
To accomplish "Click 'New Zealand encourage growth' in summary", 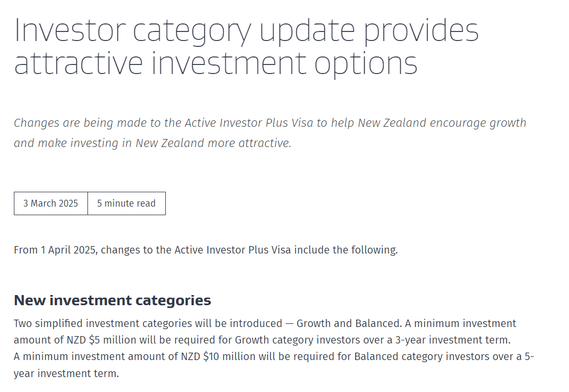I will point(442,123).
